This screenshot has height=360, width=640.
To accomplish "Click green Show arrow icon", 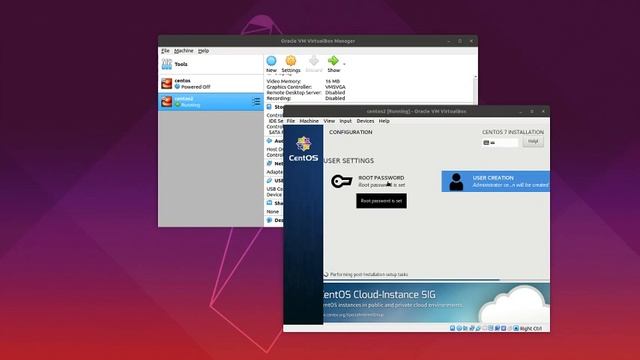I will point(333,61).
